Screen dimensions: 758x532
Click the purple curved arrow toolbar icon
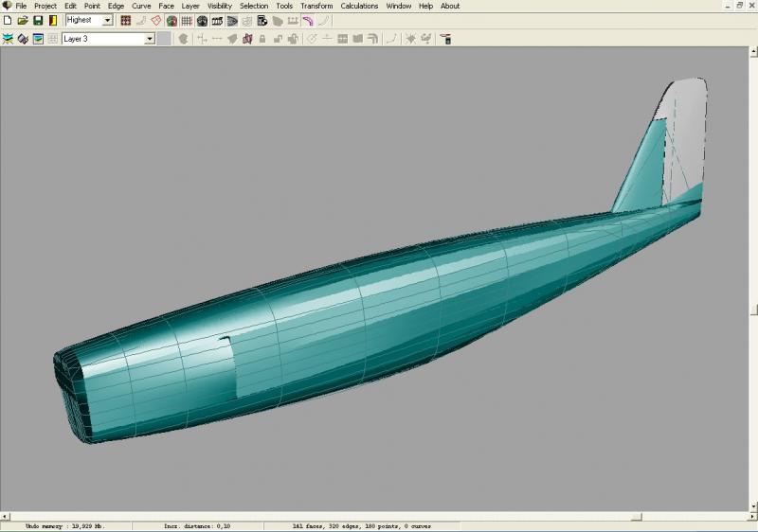tap(308, 20)
